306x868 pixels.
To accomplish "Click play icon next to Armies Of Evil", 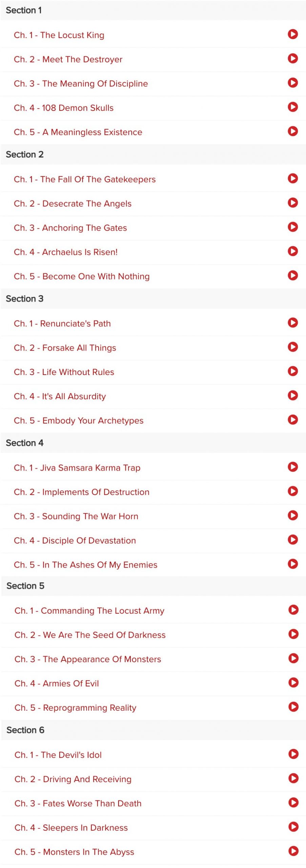I will [x=293, y=683].
